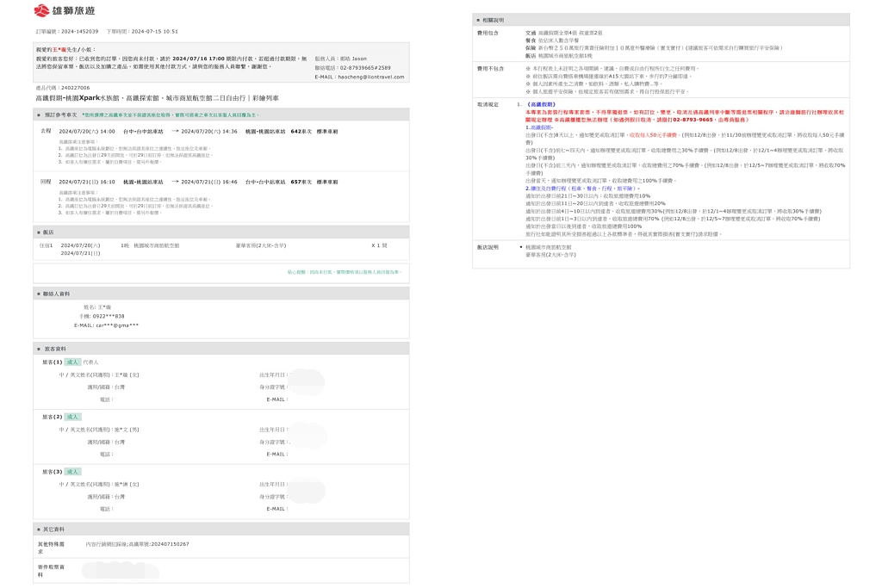Click the 飯店 section header bar

[48, 232]
